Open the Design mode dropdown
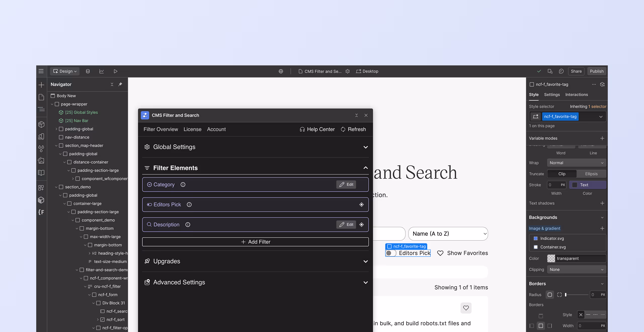The height and width of the screenshot is (332, 644). coord(65,71)
